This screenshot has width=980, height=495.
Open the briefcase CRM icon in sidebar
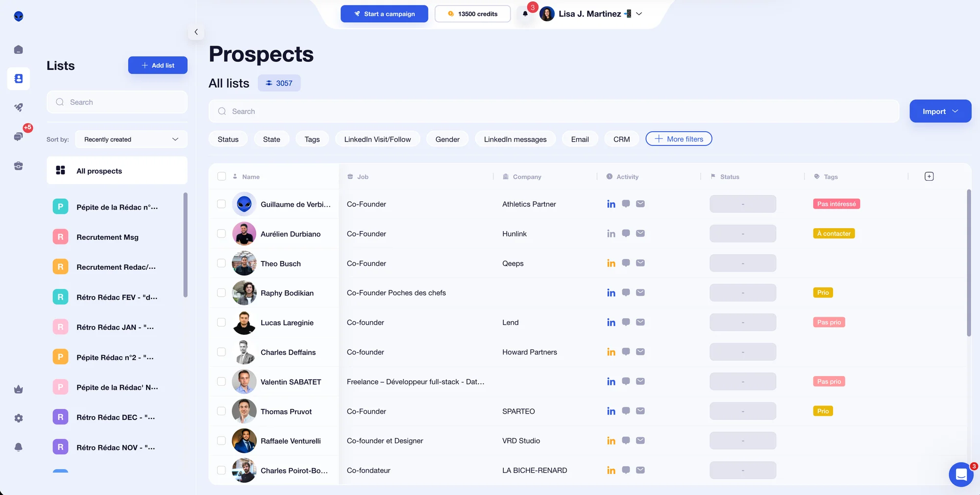pyautogui.click(x=19, y=166)
